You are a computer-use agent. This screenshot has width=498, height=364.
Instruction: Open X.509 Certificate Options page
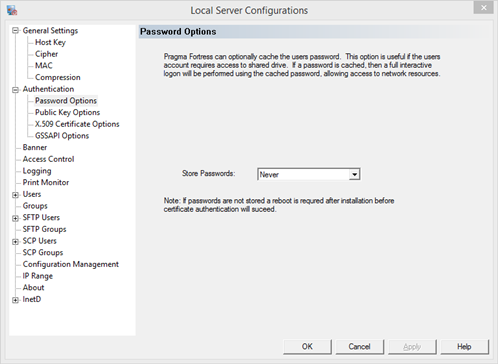click(x=77, y=124)
